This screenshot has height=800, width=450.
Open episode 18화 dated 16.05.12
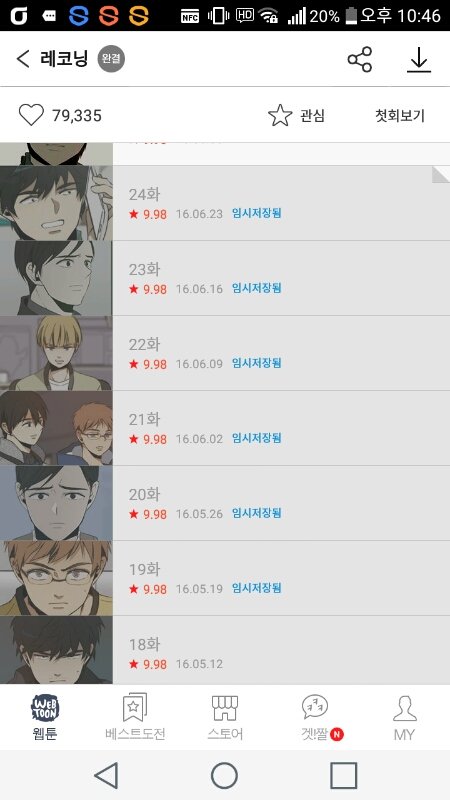(225, 650)
